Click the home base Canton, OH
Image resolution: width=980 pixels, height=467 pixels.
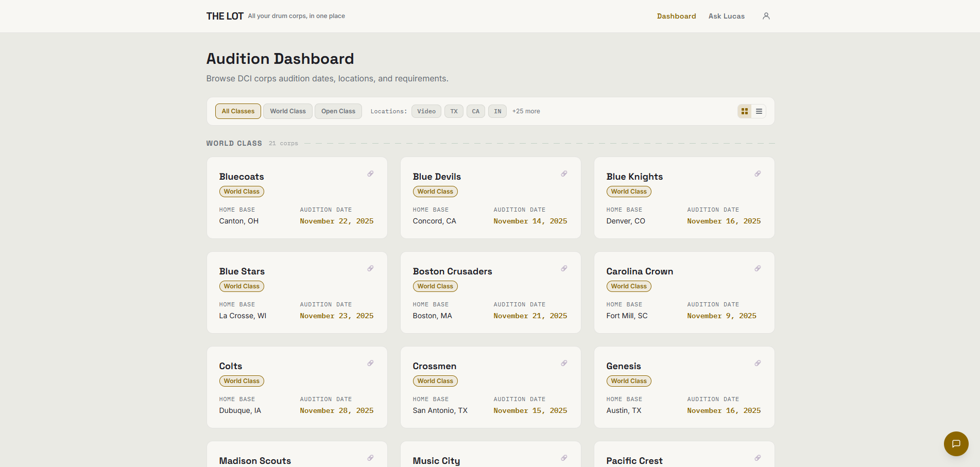(239, 221)
